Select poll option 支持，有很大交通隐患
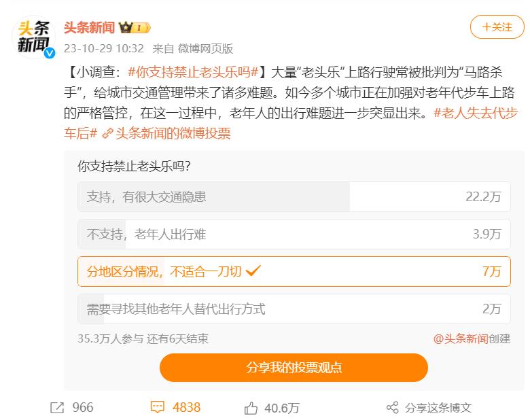 [294, 197]
